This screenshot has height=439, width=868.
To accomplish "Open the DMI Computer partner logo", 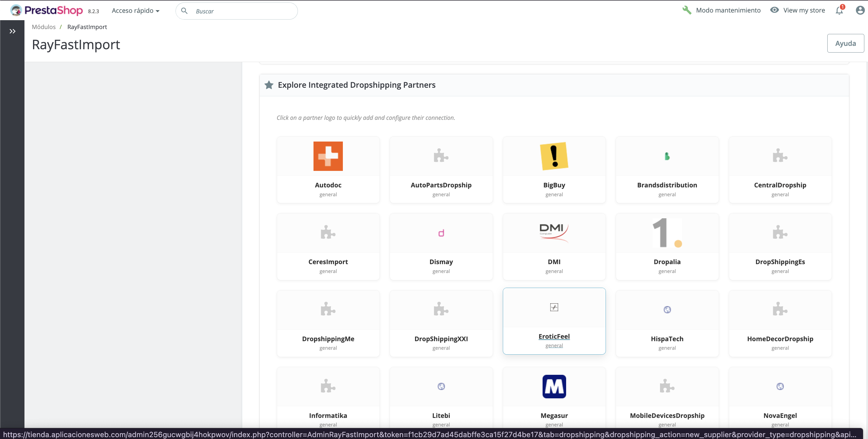I will tap(554, 232).
